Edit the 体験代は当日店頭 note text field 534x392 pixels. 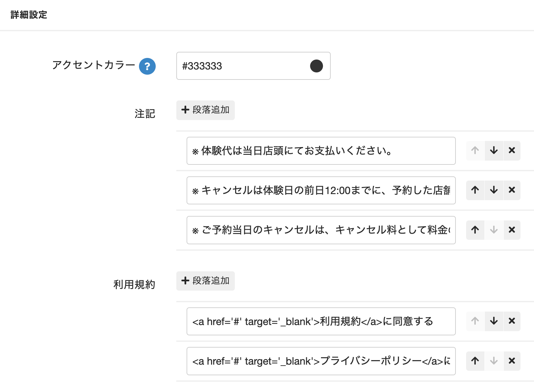(x=321, y=151)
